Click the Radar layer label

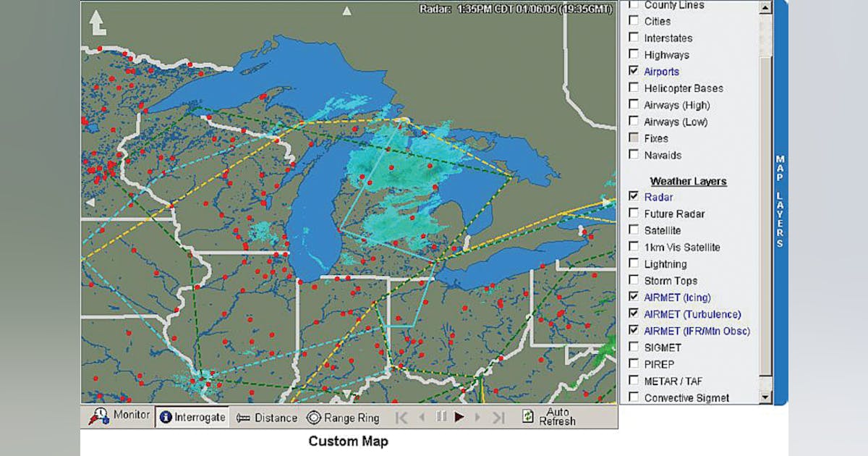point(658,197)
